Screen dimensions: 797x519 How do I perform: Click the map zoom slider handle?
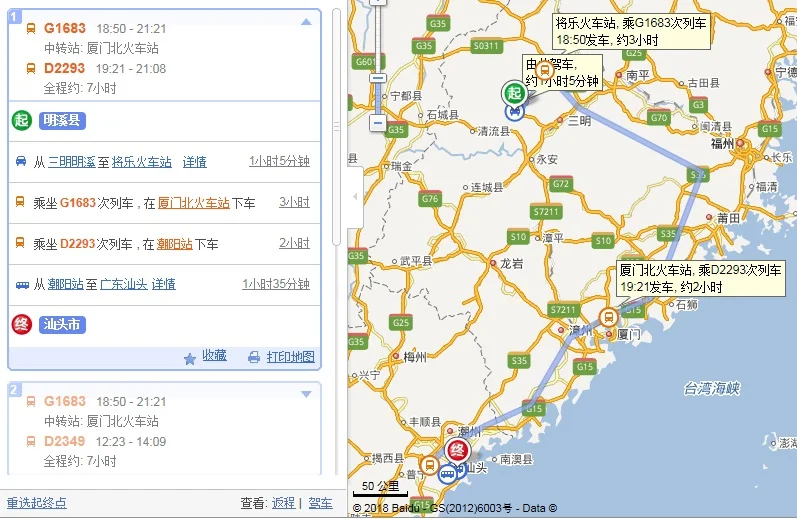pos(378,78)
